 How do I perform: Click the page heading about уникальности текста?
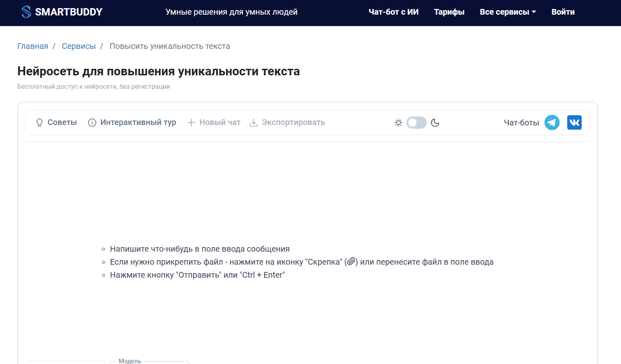point(158,72)
